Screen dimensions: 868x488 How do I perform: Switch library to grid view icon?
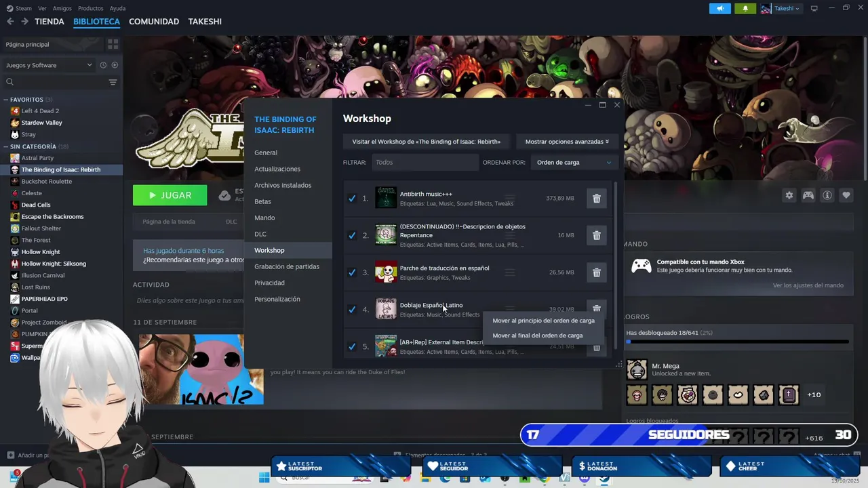(x=113, y=44)
